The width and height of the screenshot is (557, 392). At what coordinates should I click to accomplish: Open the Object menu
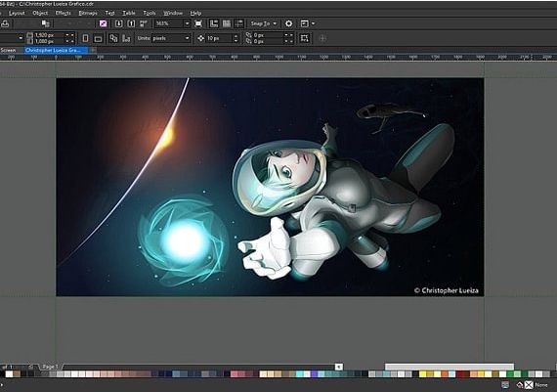point(40,13)
